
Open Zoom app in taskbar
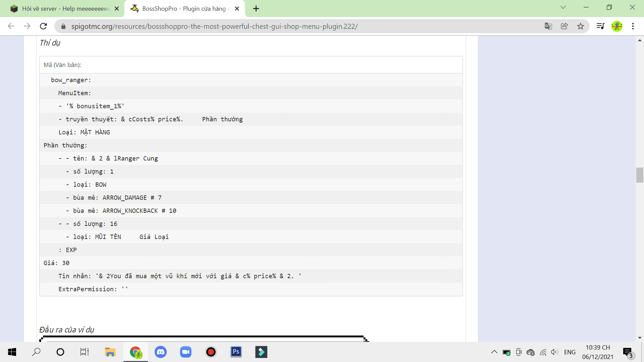pos(185,352)
